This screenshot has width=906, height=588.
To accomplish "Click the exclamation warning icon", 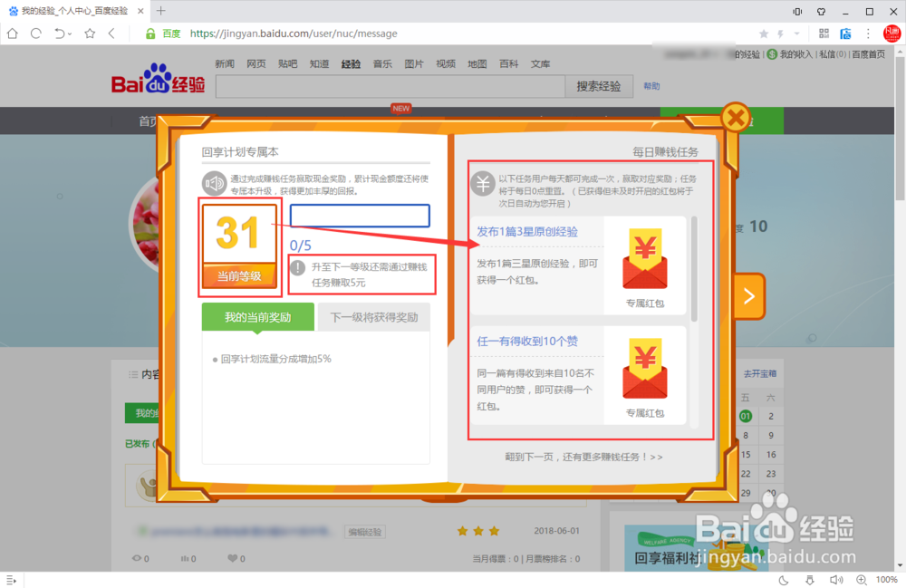I will pos(297,267).
